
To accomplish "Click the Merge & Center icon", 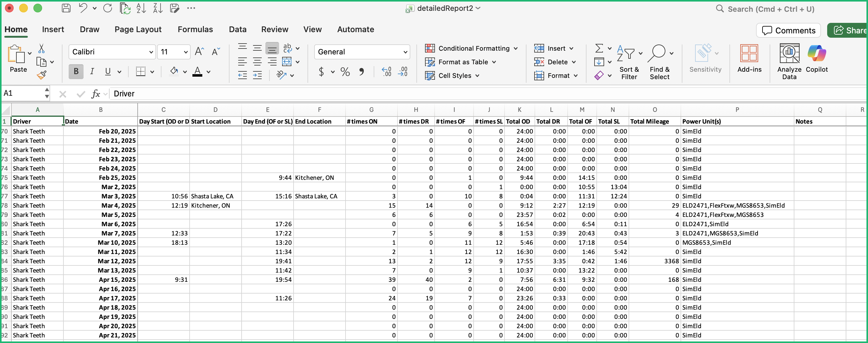I will tap(287, 62).
